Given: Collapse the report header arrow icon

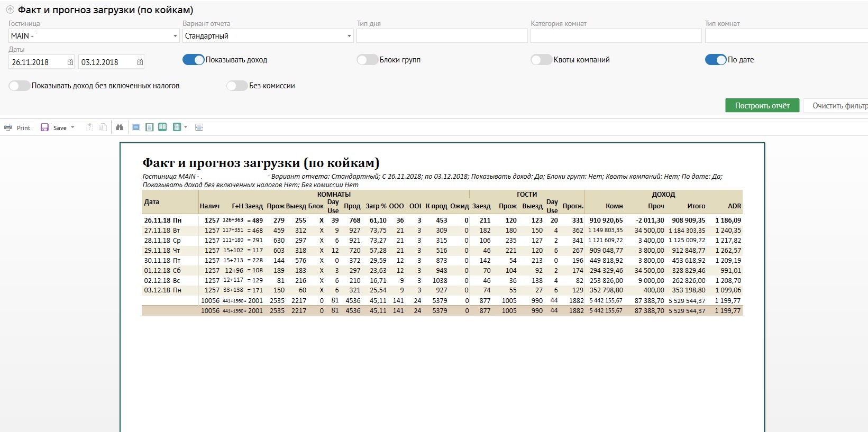Looking at the screenshot, I should (10, 10).
